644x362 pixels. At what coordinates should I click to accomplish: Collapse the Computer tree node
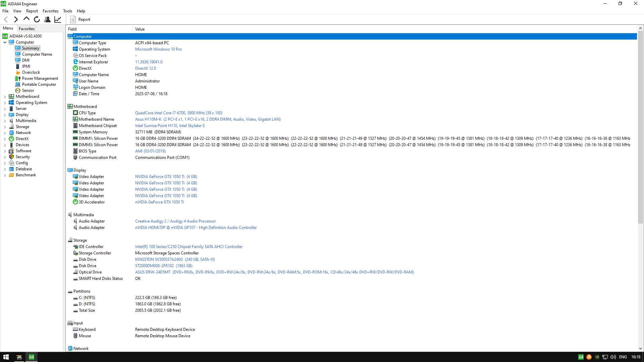[x=5, y=42]
